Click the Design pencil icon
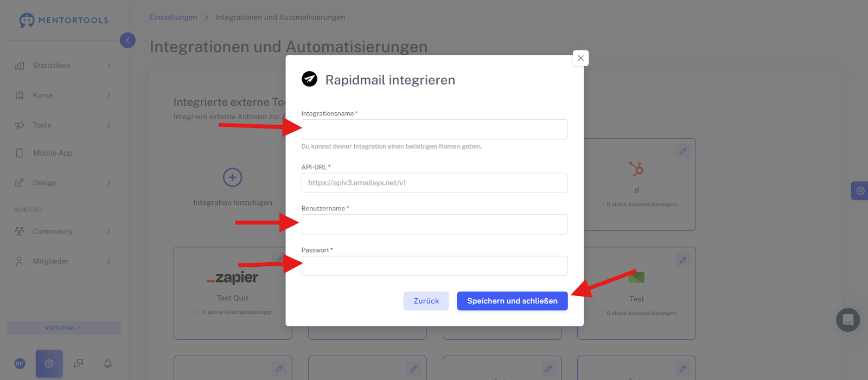868x380 pixels. point(20,183)
